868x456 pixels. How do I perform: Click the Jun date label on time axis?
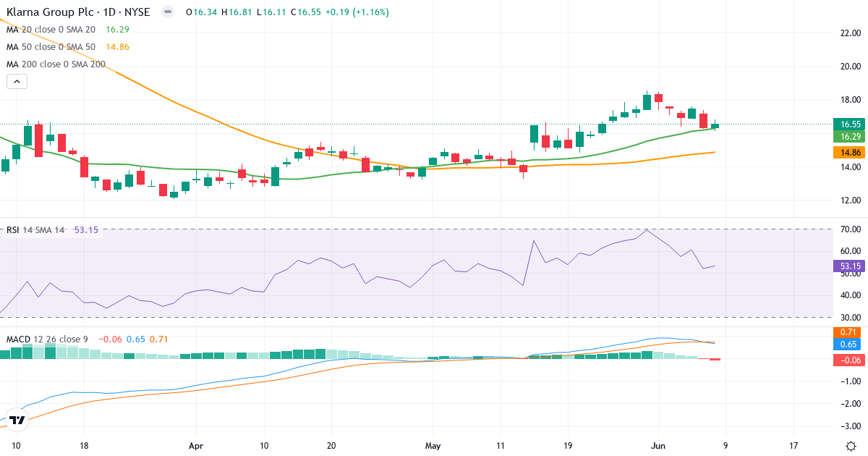click(x=658, y=445)
